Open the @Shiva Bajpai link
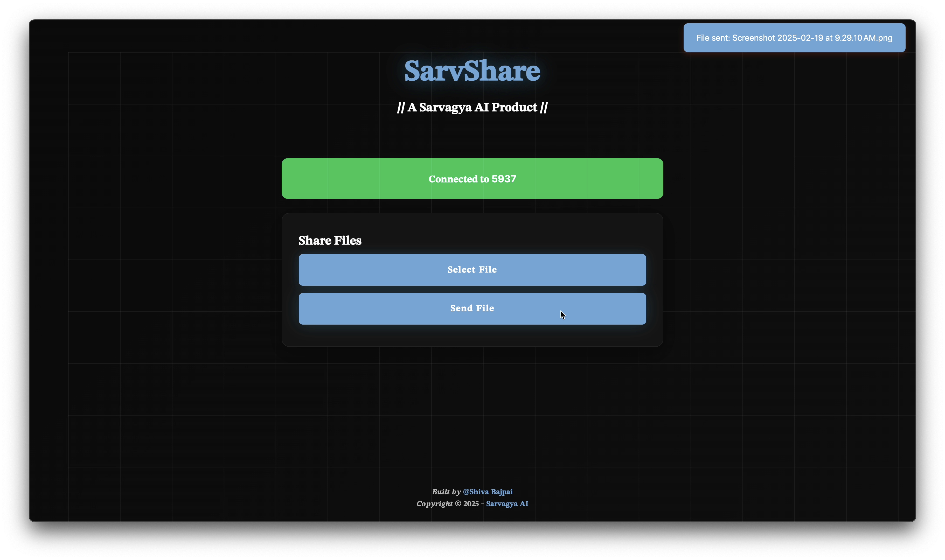945x560 pixels. 488,491
